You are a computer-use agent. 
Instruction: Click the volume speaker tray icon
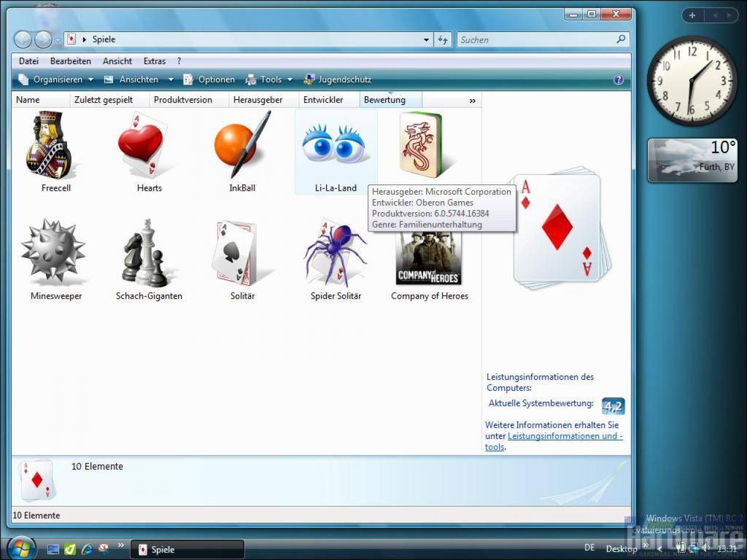[705, 548]
